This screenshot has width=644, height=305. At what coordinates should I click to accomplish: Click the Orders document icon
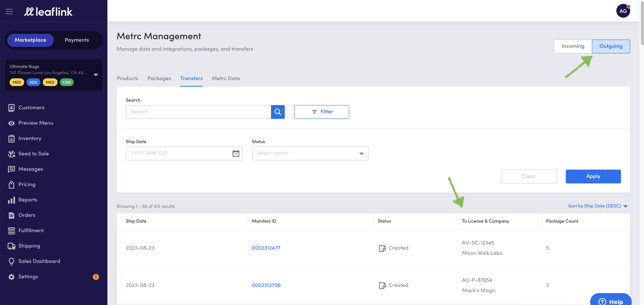(11, 215)
